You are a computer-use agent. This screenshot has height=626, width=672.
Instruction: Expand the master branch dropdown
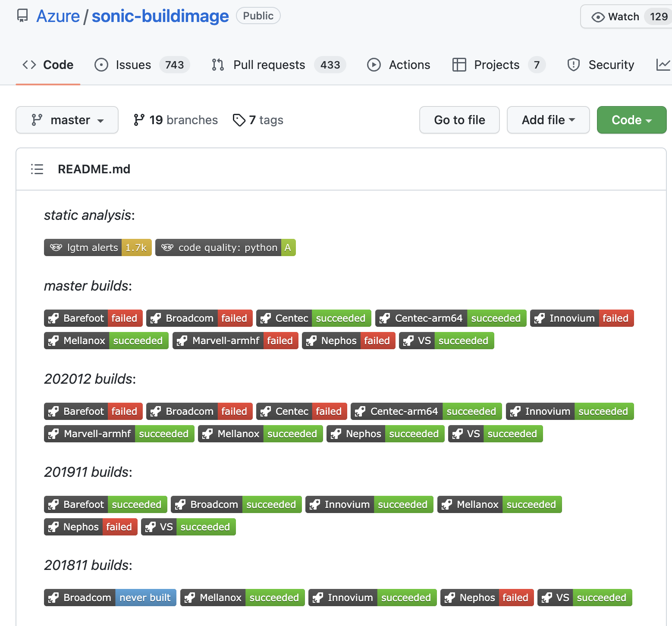67,120
